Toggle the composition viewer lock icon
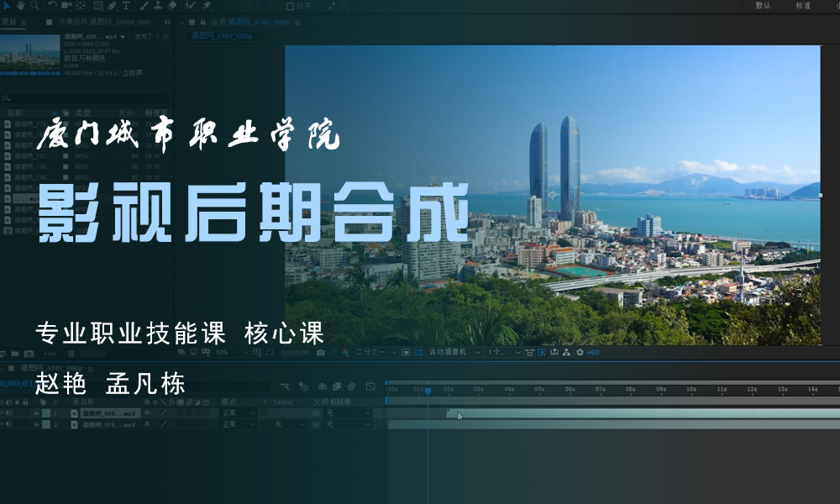Screen dimensions: 840x504 (x=203, y=22)
